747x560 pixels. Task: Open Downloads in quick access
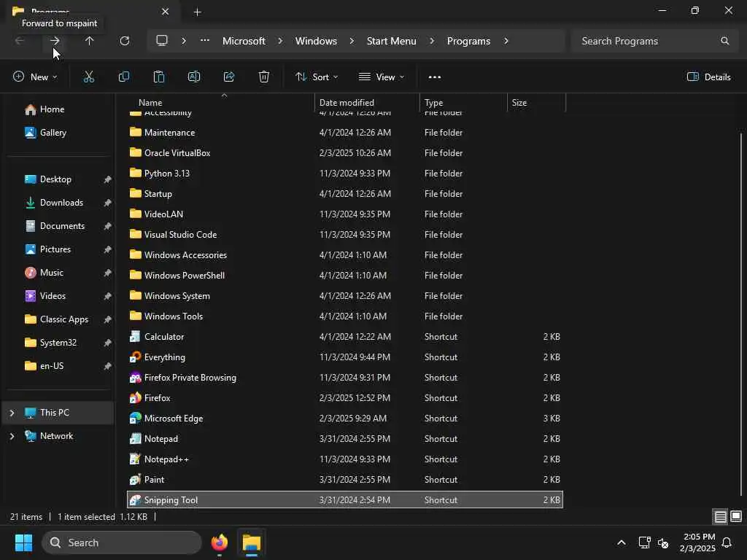60,203
